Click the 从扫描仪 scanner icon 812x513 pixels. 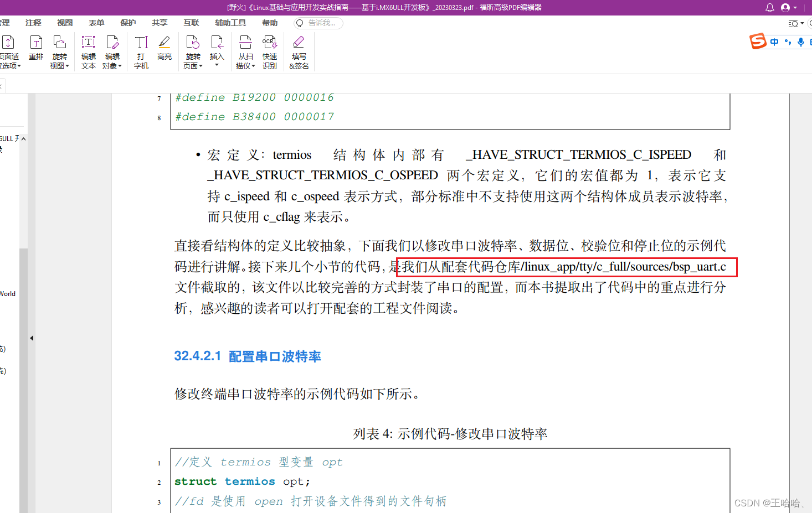(245, 43)
